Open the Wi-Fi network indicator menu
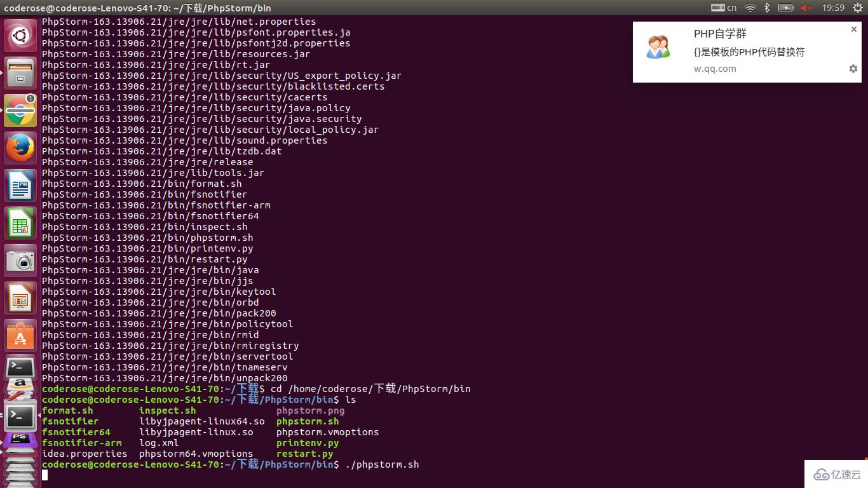This screenshot has width=868, height=488. point(750,8)
